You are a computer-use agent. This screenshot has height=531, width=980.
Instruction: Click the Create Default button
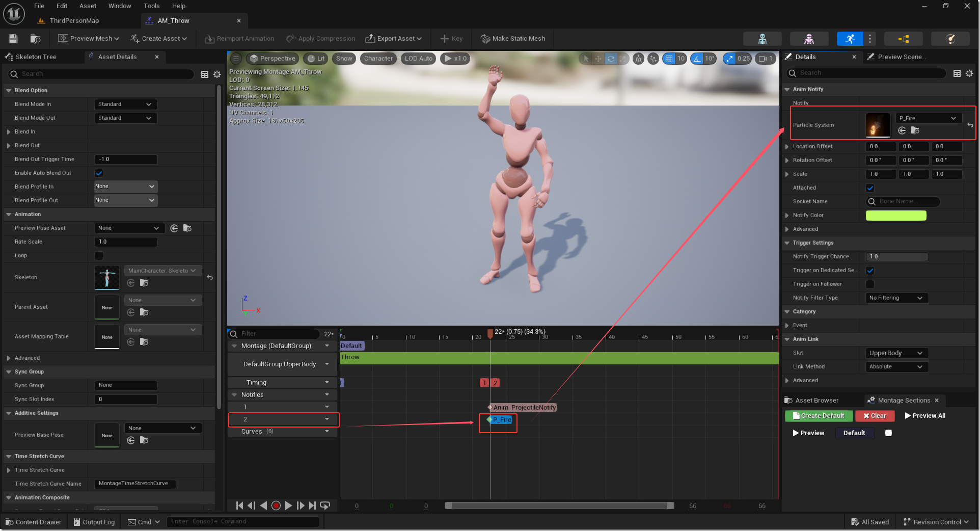(x=818, y=416)
